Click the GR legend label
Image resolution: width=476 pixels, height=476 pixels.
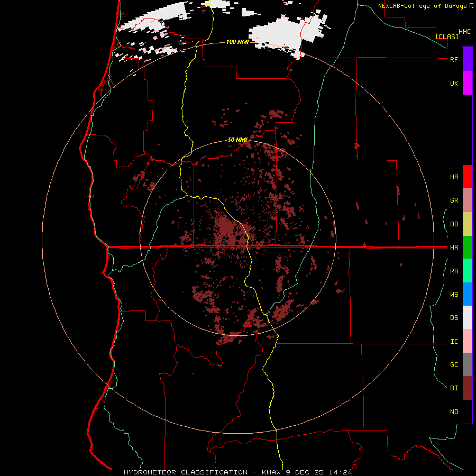(x=454, y=200)
